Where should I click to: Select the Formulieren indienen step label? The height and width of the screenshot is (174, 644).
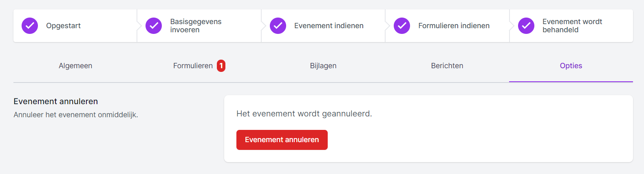pos(454,26)
